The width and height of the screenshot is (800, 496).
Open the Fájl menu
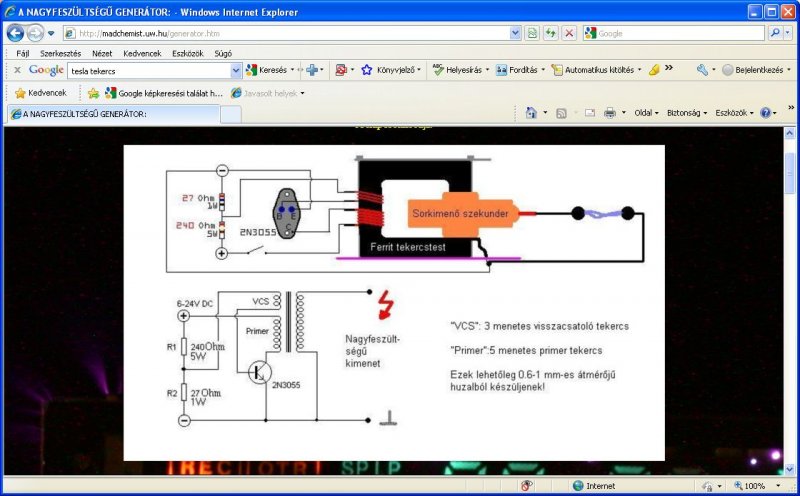pyautogui.click(x=22, y=53)
